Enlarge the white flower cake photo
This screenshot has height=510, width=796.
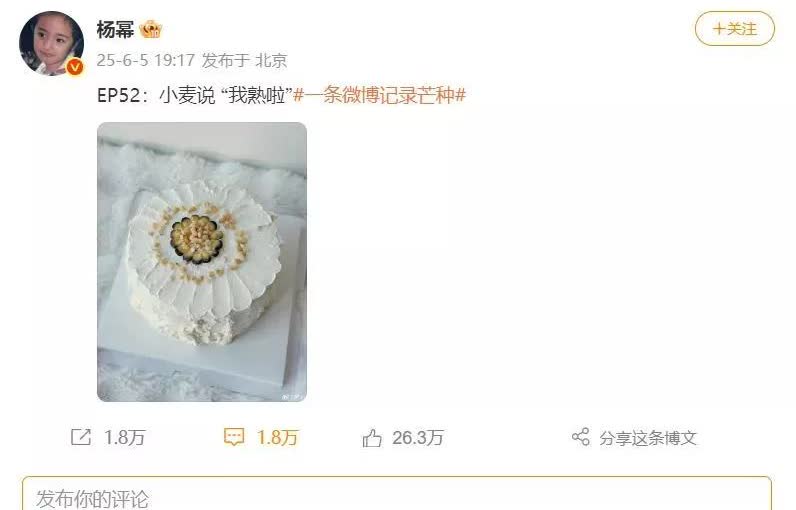(x=202, y=262)
